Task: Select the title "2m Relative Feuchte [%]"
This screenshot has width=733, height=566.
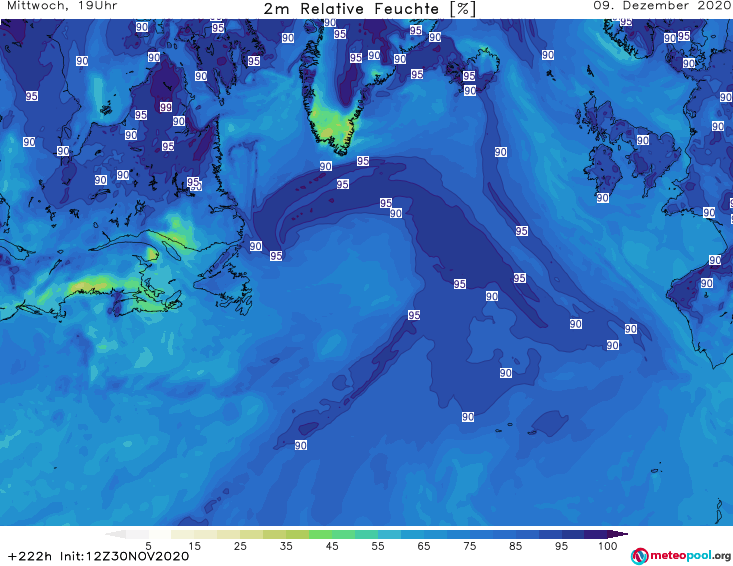Action: click(x=369, y=9)
